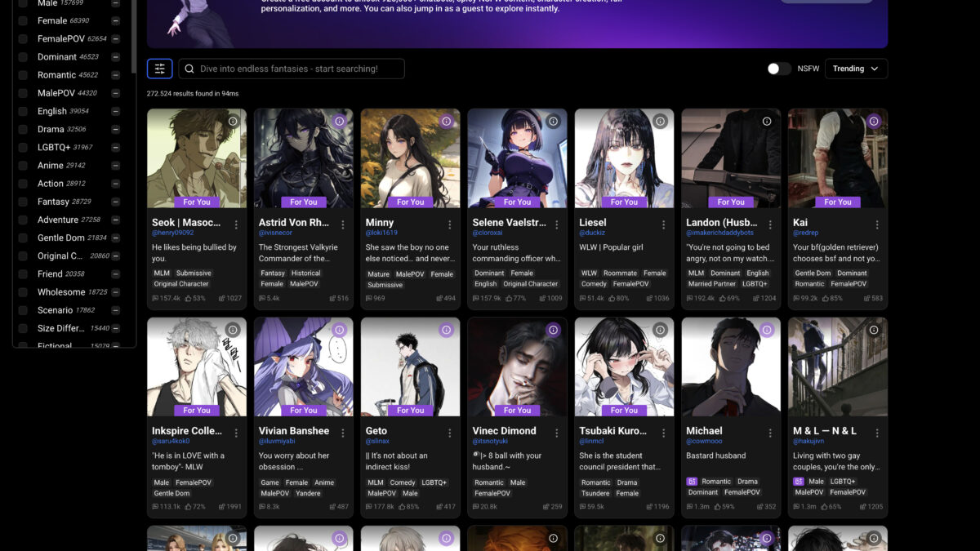Image resolution: width=980 pixels, height=551 pixels.
Task: Open the filter settings icon button
Action: pyautogui.click(x=159, y=69)
